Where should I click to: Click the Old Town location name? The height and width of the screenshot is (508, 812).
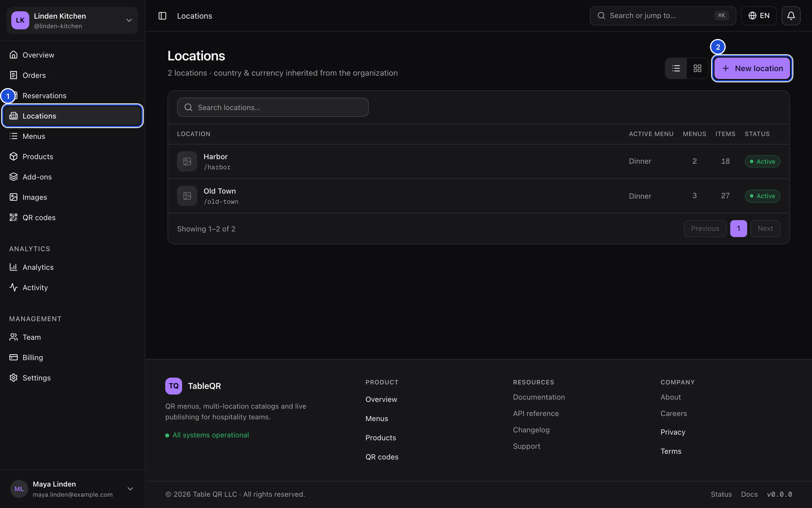coord(220,191)
